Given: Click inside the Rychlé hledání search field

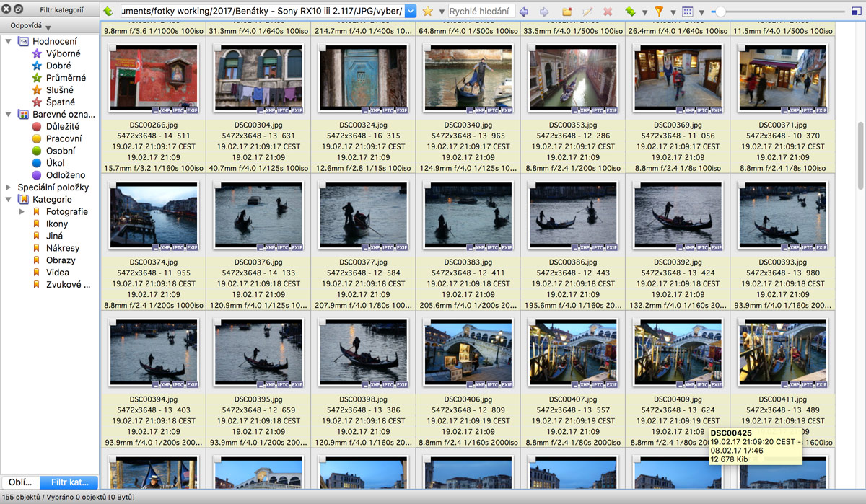Looking at the screenshot, I should point(479,12).
